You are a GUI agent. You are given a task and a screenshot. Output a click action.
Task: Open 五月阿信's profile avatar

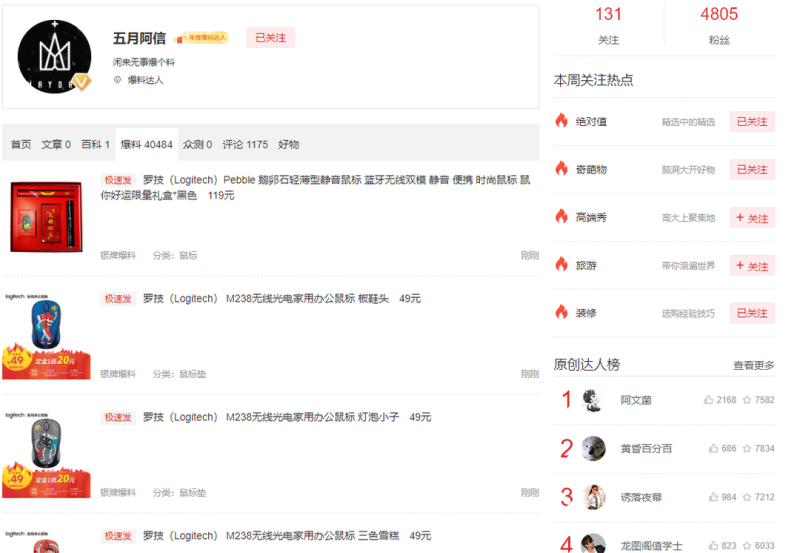click(56, 55)
